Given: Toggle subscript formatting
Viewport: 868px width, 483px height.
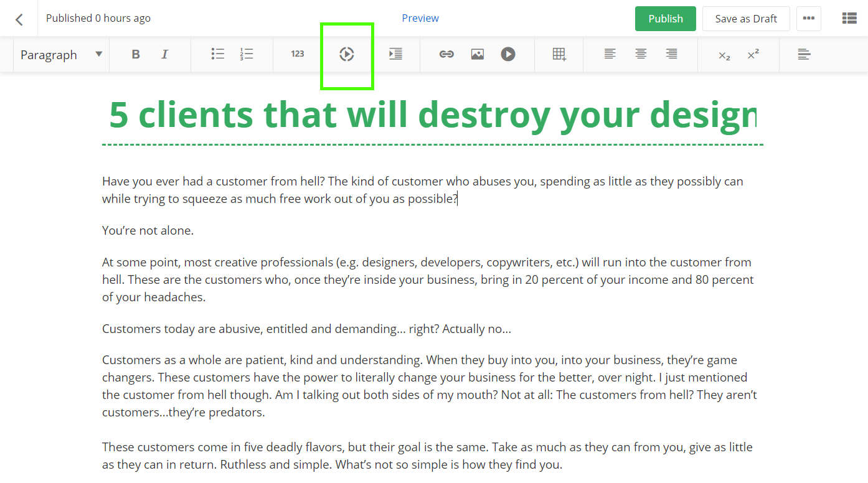Looking at the screenshot, I should 724,55.
